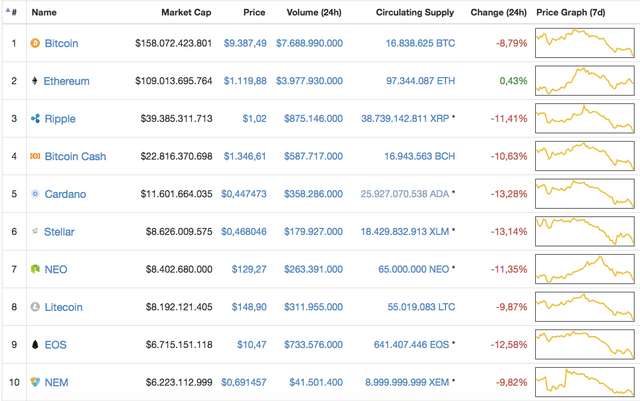640x401 pixels.
Task: Click the EOS black logo icon
Action: (x=35, y=345)
